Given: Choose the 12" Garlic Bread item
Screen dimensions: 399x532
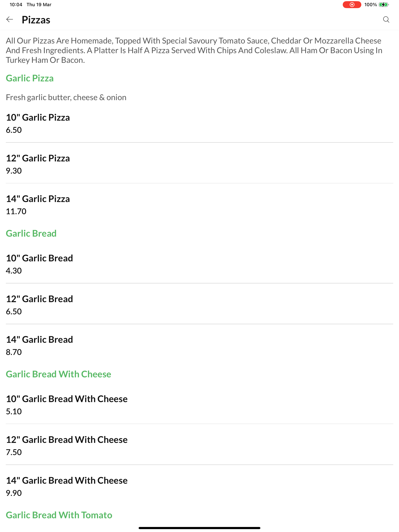Looking at the screenshot, I should (x=199, y=305).
